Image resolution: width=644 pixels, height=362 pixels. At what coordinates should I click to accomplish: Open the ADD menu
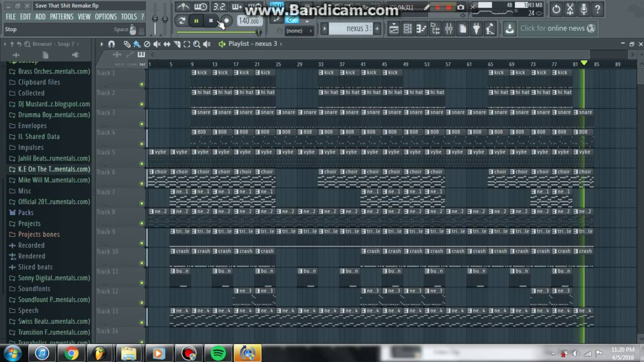pyautogui.click(x=40, y=17)
